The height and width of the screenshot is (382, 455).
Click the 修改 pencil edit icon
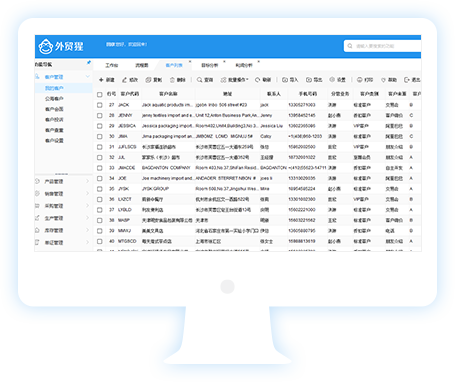point(124,80)
